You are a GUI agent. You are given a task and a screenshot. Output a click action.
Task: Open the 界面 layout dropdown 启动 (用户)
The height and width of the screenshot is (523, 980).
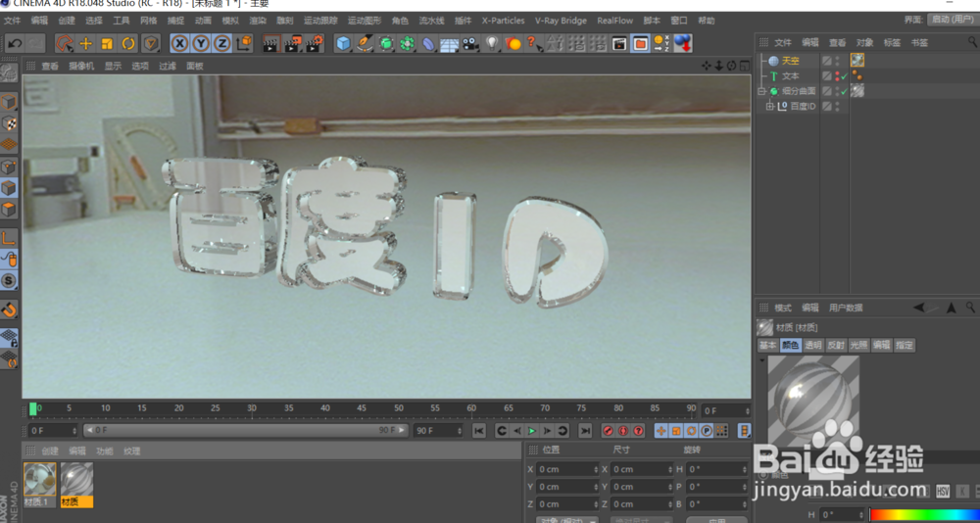coord(953,20)
